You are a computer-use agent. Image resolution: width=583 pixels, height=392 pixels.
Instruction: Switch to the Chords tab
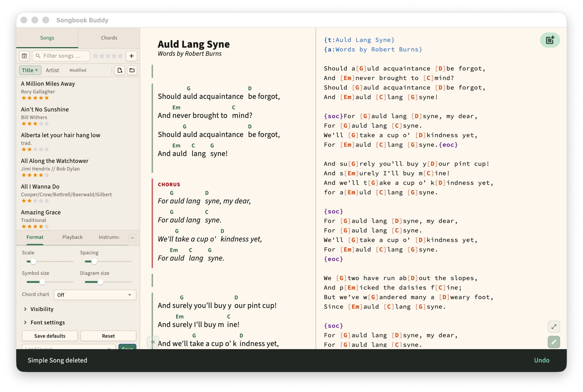click(109, 38)
